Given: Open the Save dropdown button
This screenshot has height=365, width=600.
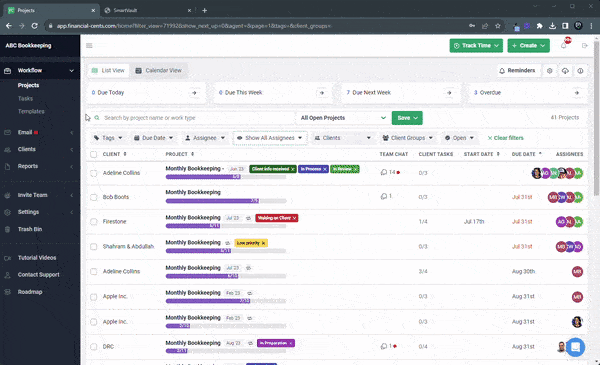Looking at the screenshot, I should pos(407,118).
